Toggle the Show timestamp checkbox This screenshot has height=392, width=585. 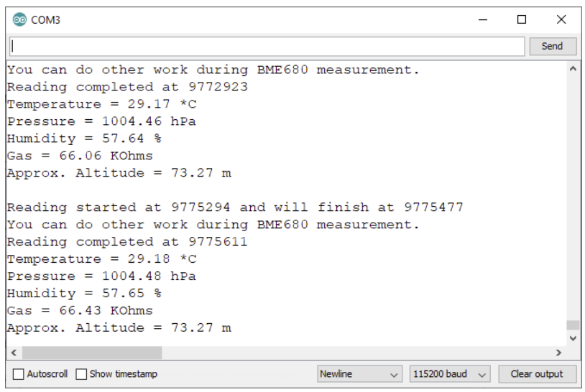tap(81, 374)
